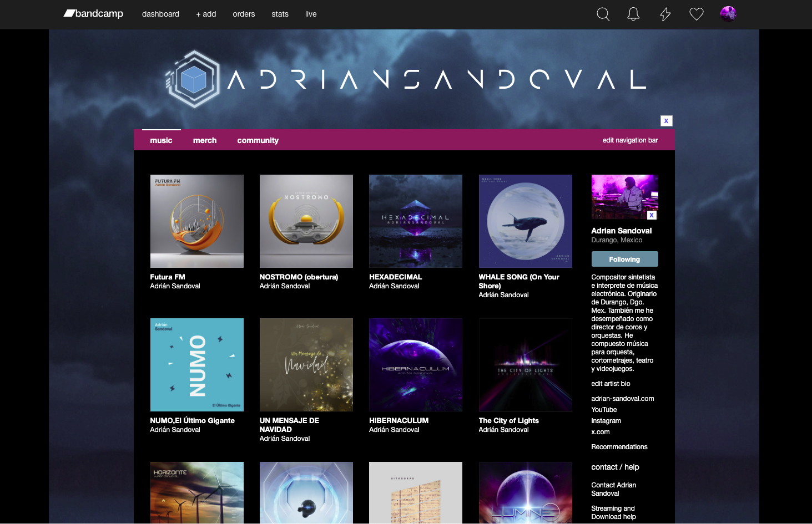Viewport: 812px width, 524px height.
Task: Click the search magnifier icon
Action: pyautogui.click(x=603, y=14)
